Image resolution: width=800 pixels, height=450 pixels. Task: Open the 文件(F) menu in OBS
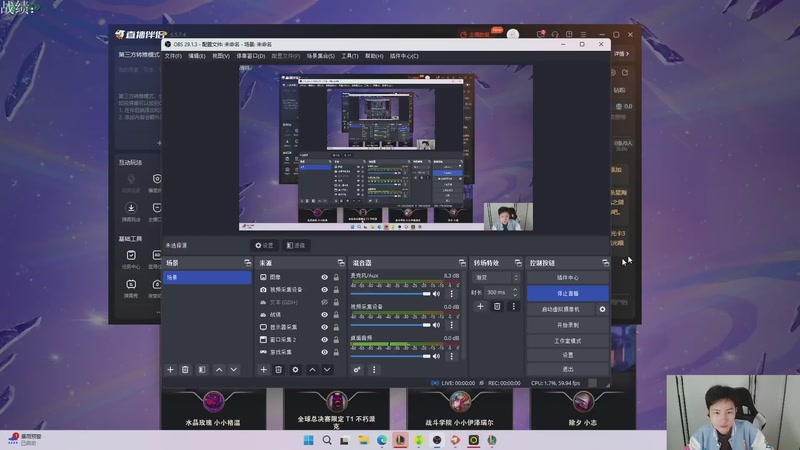point(173,56)
